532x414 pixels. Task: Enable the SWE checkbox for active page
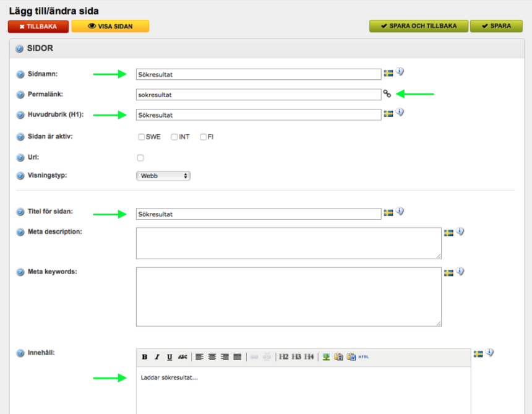pos(142,137)
